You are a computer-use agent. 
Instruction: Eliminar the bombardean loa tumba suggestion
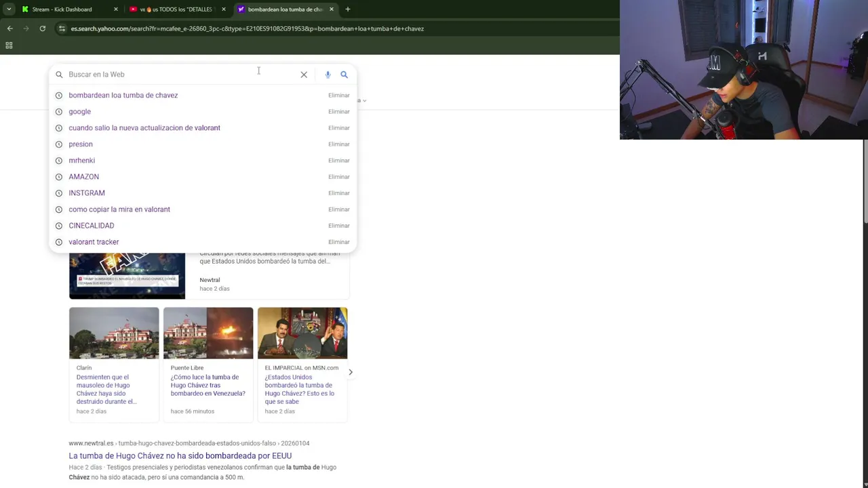tap(338, 96)
